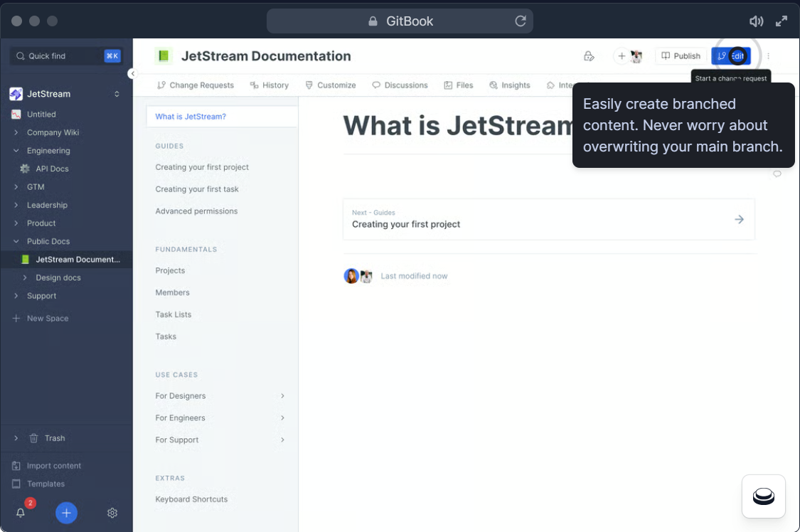Click the share lock icon beside Publish
This screenshot has height=532, width=800.
pyautogui.click(x=589, y=56)
